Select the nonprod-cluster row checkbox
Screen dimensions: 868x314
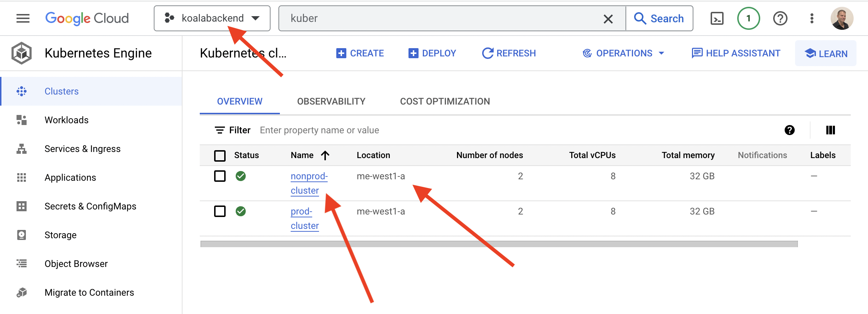point(220,176)
